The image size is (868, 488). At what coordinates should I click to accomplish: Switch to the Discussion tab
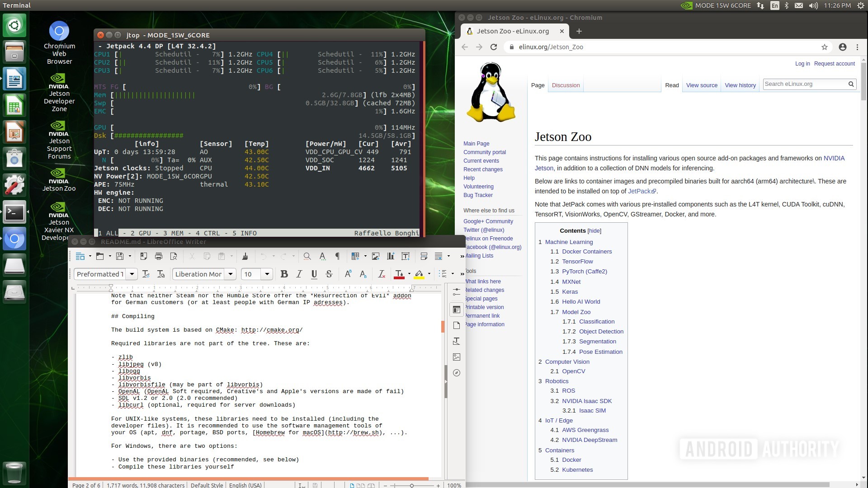click(566, 85)
